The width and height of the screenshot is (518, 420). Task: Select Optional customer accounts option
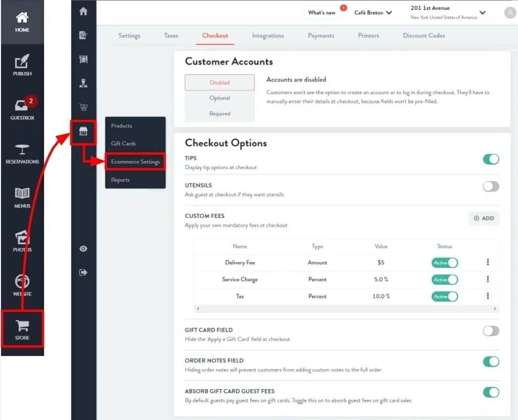[220, 98]
